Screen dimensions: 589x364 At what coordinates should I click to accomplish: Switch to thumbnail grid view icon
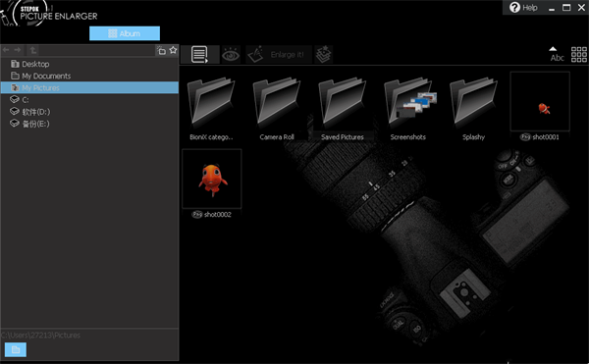coord(579,55)
